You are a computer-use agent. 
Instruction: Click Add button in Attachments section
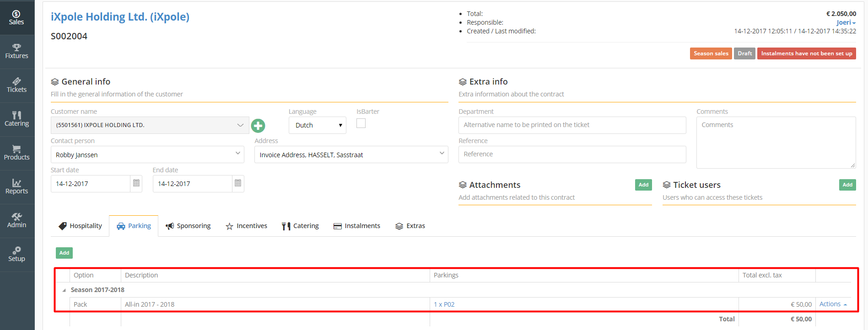pyautogui.click(x=643, y=185)
